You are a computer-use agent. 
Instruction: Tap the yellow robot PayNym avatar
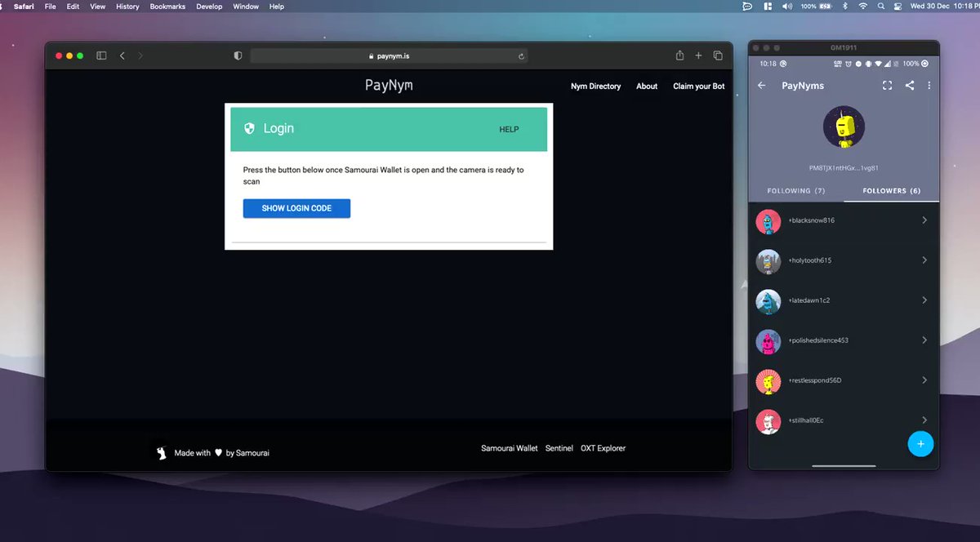pos(844,127)
